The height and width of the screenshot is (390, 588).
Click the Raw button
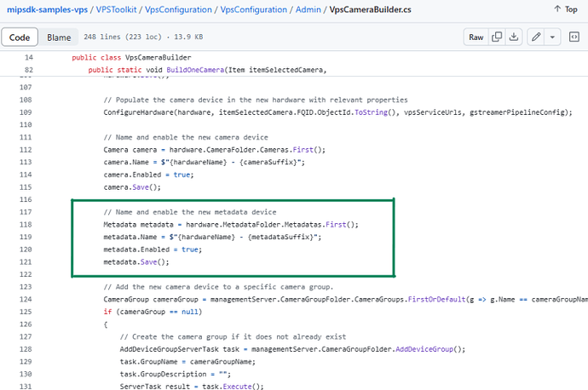476,37
